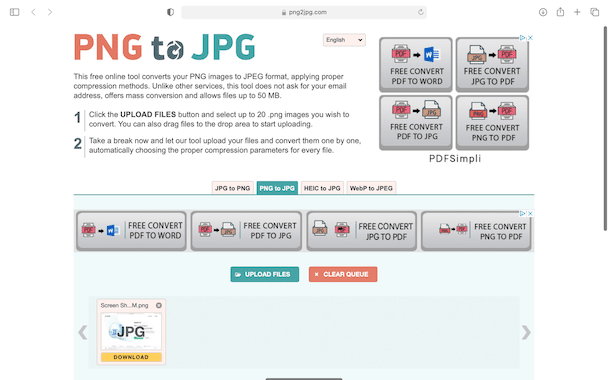Click the CLEAR QUEUE button
Image resolution: width=608 pixels, height=380 pixels.
point(343,274)
